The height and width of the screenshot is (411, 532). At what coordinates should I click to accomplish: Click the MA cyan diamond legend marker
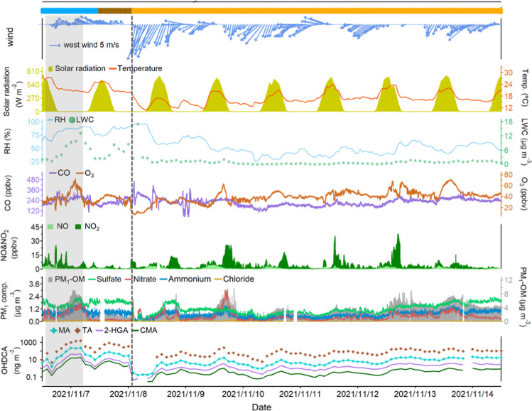click(53, 331)
